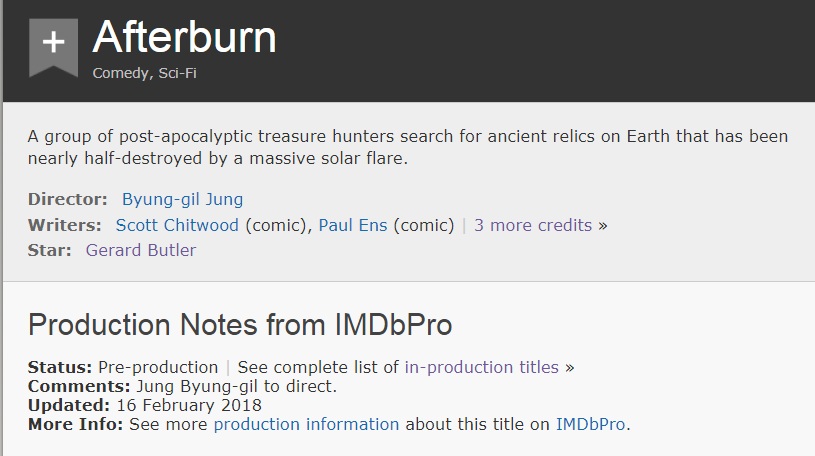Viewport: 815px width, 456px height.
Task: Open writer Paul Ens's page
Action: coord(355,225)
